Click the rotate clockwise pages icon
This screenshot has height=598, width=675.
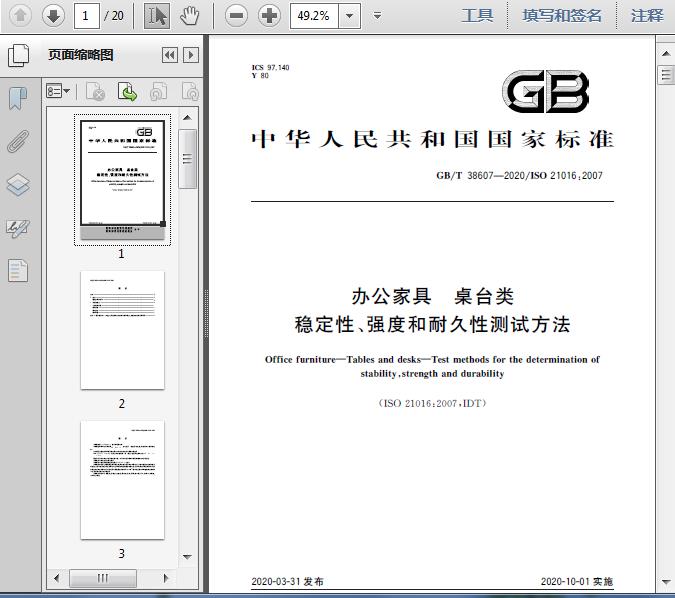click(x=190, y=91)
